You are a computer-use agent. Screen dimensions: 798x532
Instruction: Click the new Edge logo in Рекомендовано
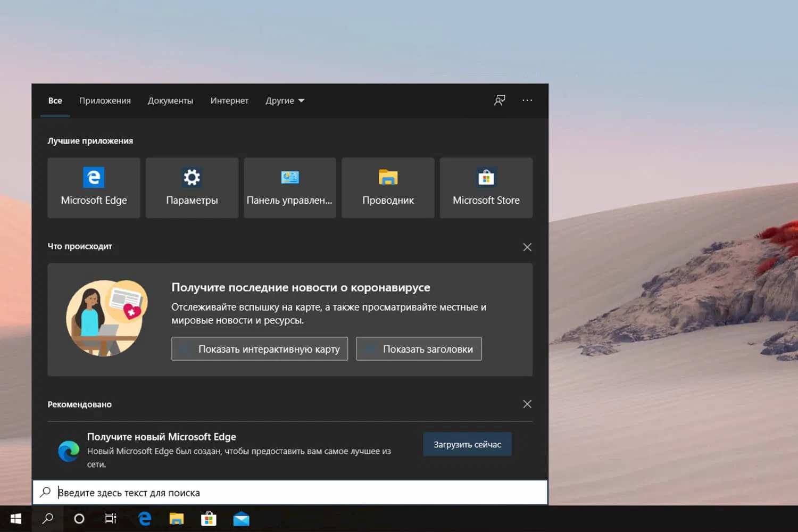click(x=69, y=451)
